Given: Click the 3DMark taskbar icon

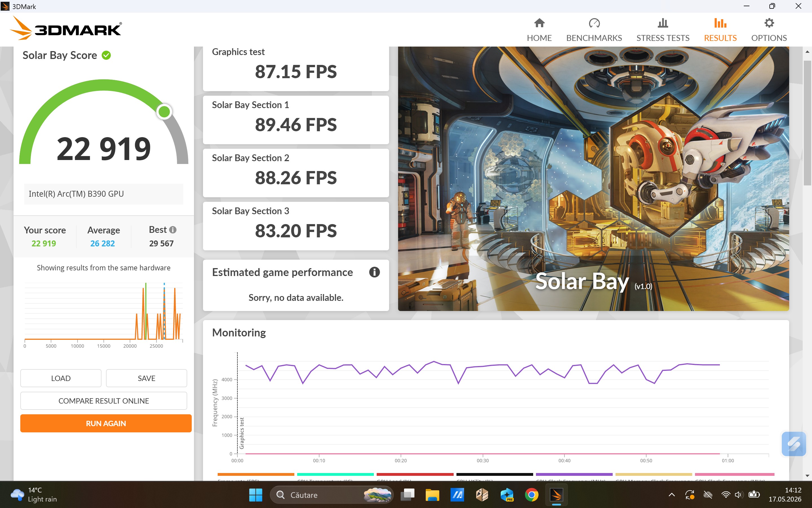Looking at the screenshot, I should pos(556,495).
